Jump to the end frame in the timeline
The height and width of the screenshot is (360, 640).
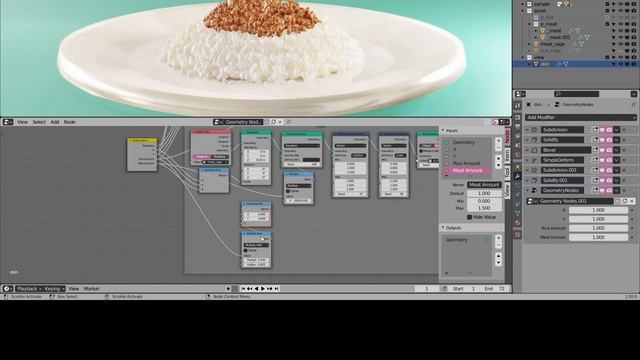[x=276, y=289]
